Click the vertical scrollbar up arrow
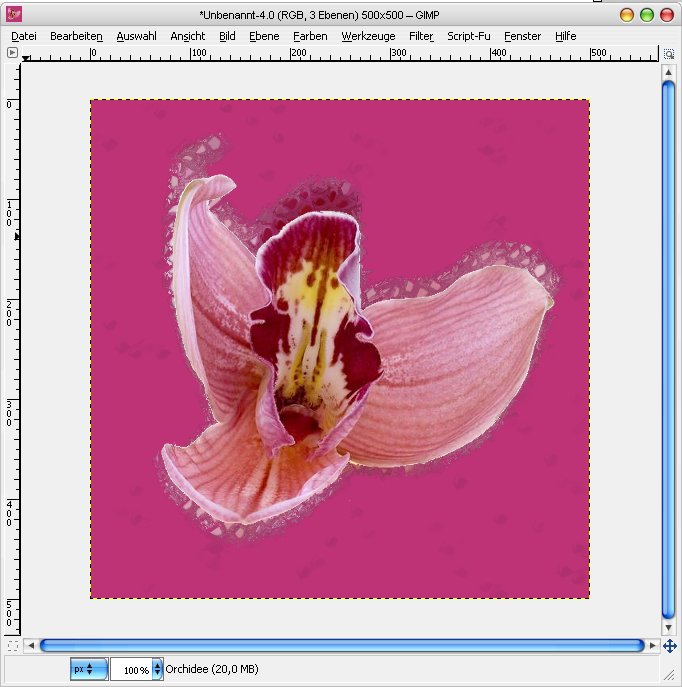The height and width of the screenshot is (687, 682). click(x=668, y=72)
